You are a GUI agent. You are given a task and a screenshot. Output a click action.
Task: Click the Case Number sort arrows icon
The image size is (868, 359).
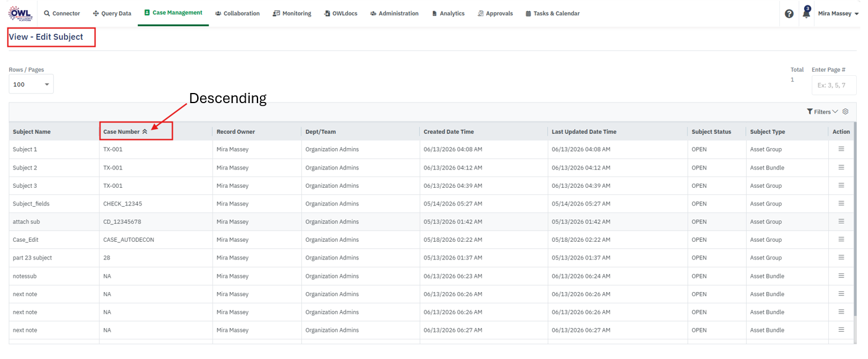pos(144,132)
